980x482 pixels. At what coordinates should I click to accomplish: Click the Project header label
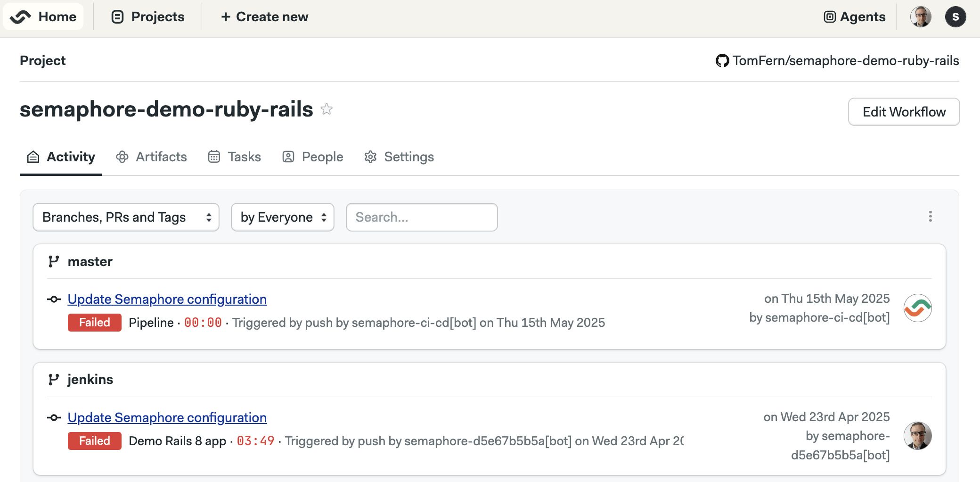tap(43, 61)
